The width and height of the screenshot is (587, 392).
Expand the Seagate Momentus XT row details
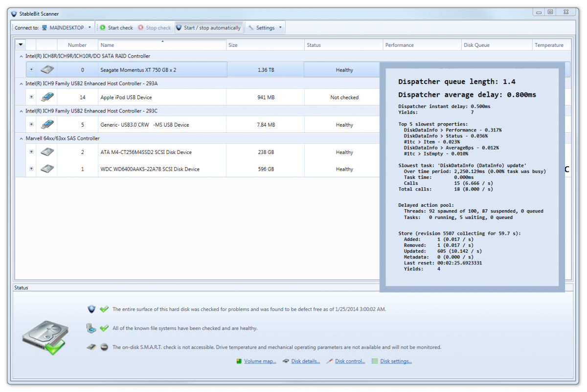(31, 70)
